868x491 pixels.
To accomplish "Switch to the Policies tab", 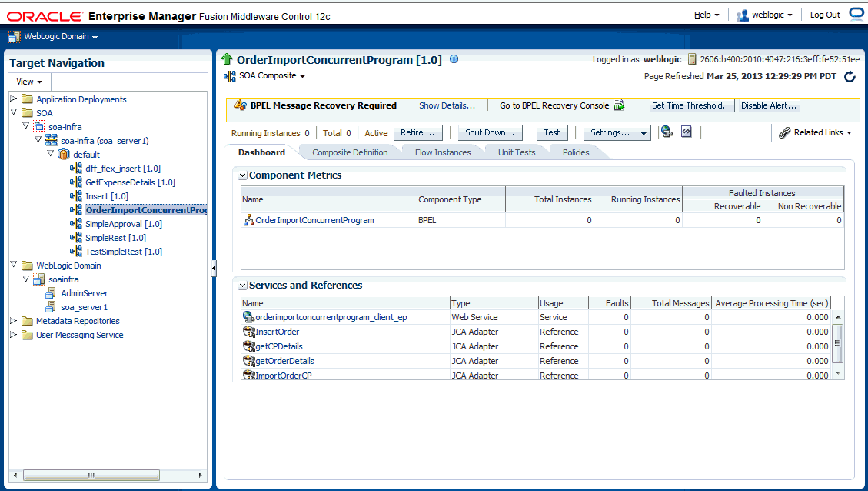I will pyautogui.click(x=576, y=152).
